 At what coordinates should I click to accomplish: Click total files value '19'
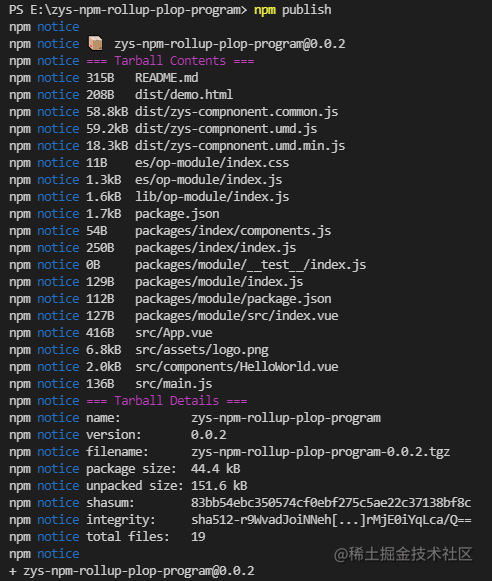198,537
